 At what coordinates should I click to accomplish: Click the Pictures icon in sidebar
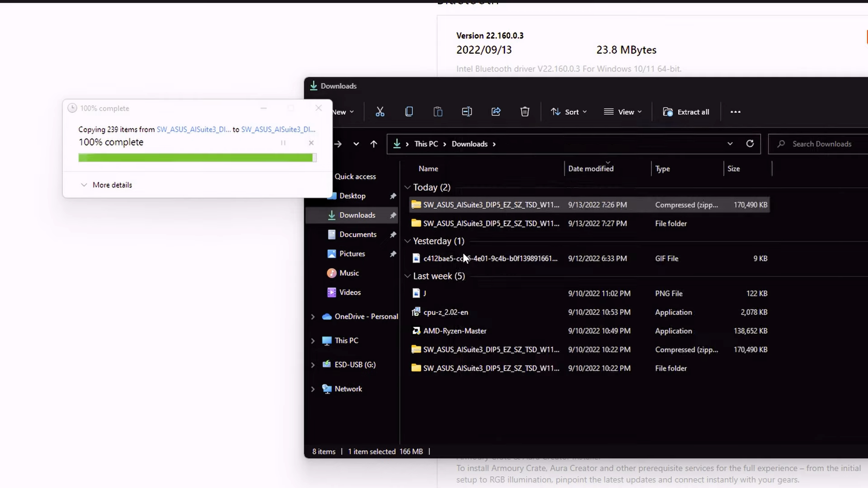(332, 253)
